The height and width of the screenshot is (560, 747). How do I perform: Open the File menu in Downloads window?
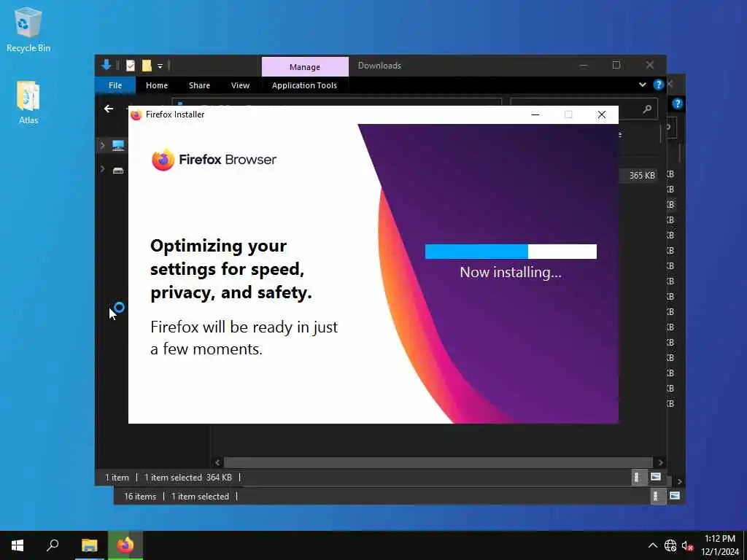[115, 85]
